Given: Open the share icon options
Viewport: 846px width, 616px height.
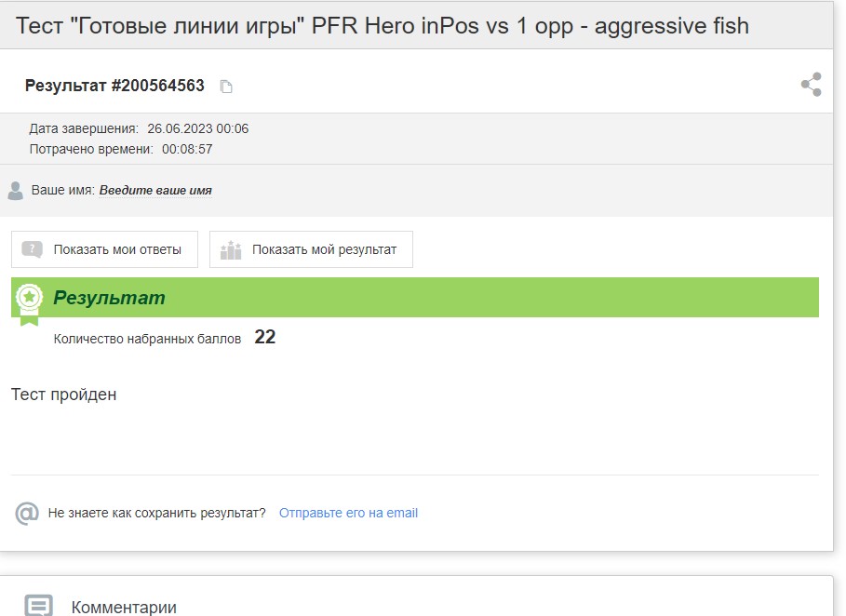Looking at the screenshot, I should click(811, 85).
